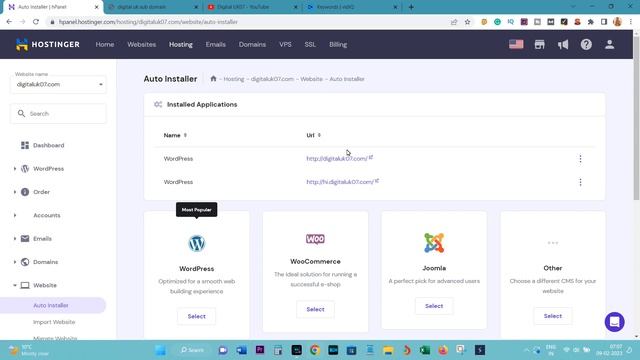This screenshot has width=640, height=360.
Task: Click the Dashboard sidebar icon
Action: (25, 145)
